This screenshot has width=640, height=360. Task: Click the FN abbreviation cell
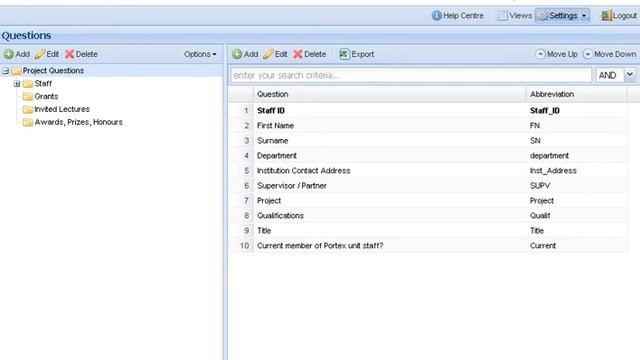point(576,126)
